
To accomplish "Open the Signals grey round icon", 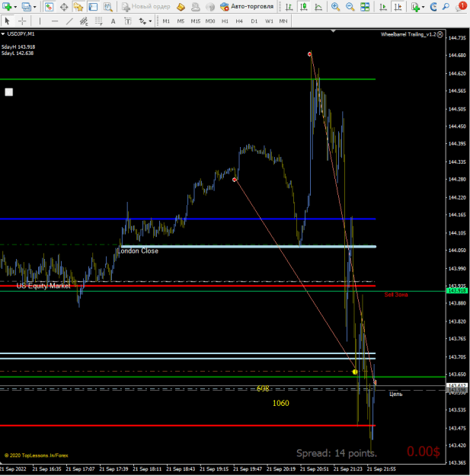I will tap(210, 7).
